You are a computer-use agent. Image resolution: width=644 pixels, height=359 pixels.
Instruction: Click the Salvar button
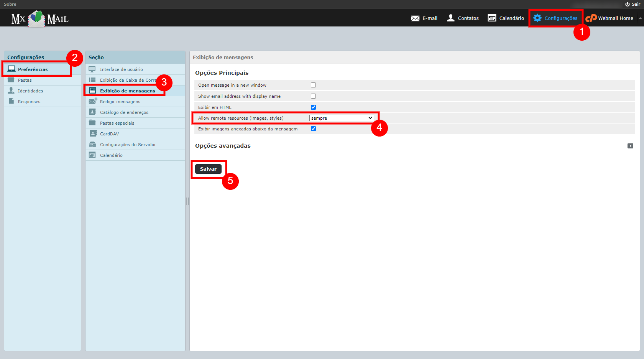pyautogui.click(x=209, y=169)
